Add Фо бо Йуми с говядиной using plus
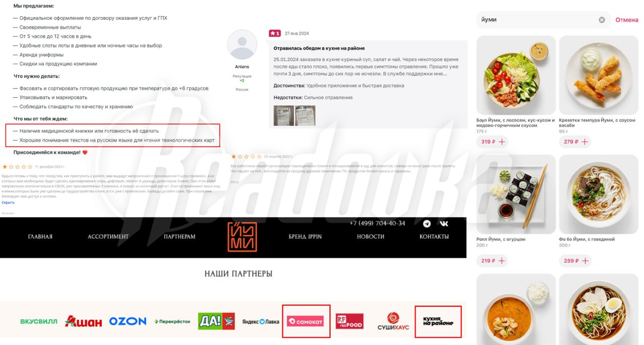This screenshot has height=345, width=644. (584, 261)
